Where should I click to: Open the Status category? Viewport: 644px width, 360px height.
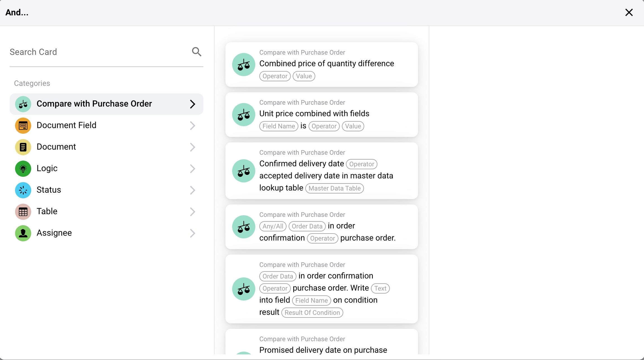49,190
